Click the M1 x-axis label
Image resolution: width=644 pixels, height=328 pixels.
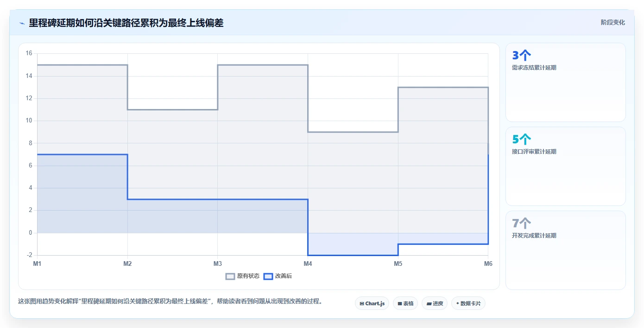(x=37, y=264)
